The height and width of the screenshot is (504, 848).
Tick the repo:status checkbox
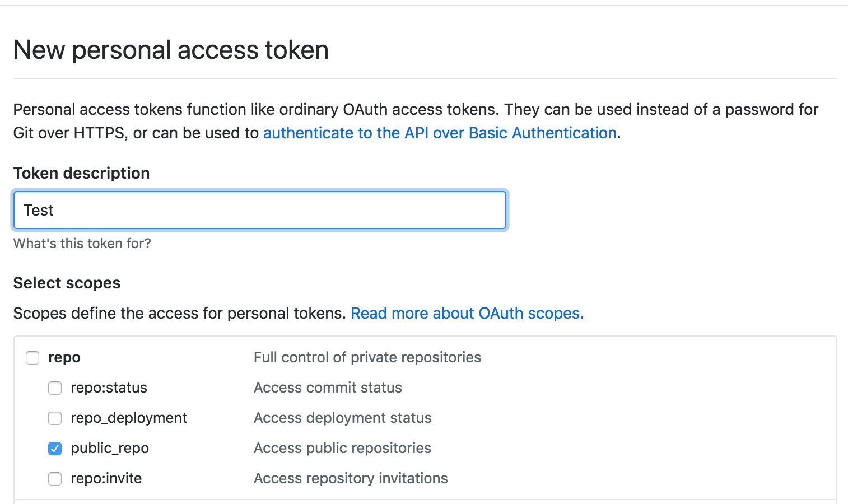(x=55, y=388)
